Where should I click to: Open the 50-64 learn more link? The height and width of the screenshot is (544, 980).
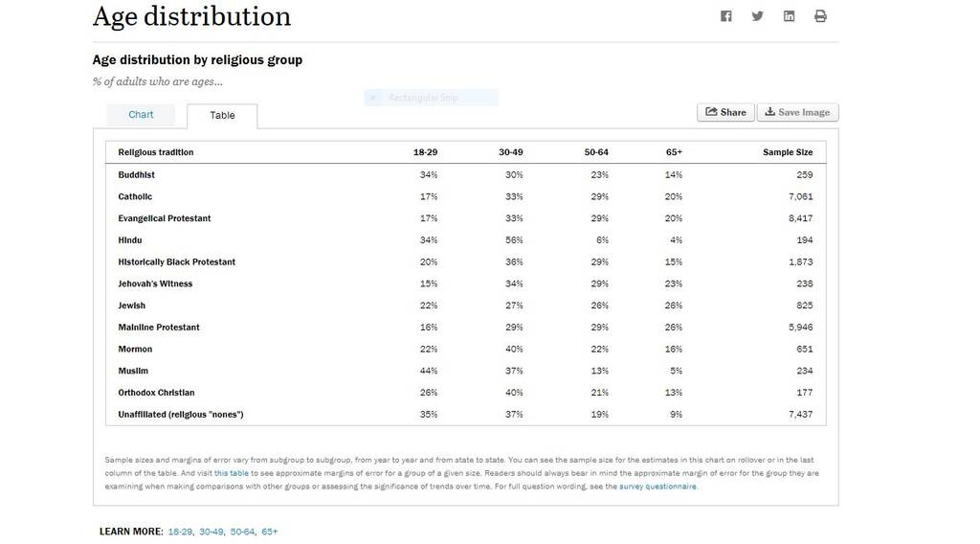[242, 532]
